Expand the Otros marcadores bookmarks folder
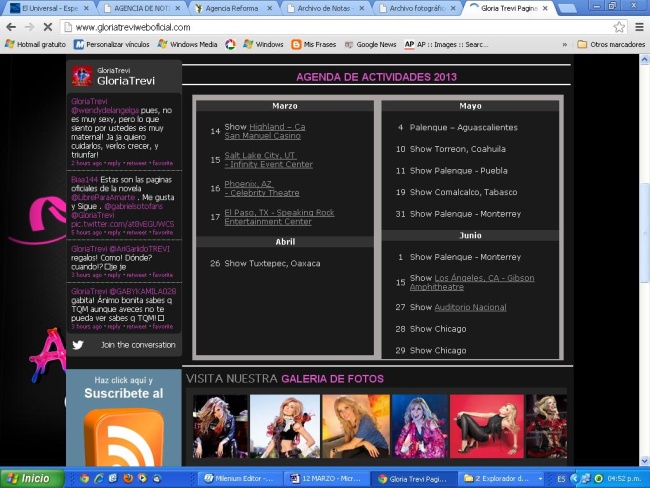 click(610, 44)
